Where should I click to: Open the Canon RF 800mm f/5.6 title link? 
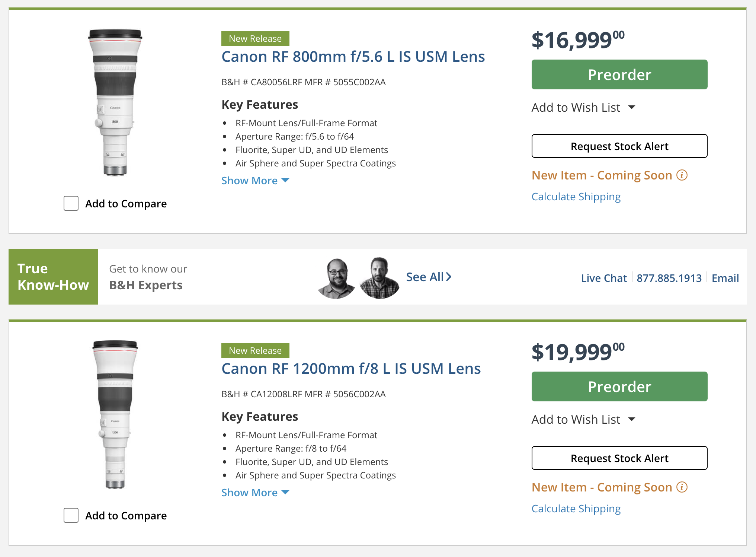click(x=353, y=57)
